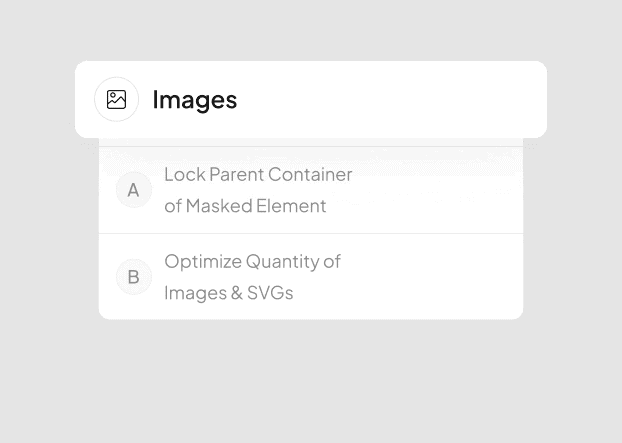This screenshot has width=622, height=443.
Task: Click the word "Element" in item A
Action: click(x=294, y=205)
